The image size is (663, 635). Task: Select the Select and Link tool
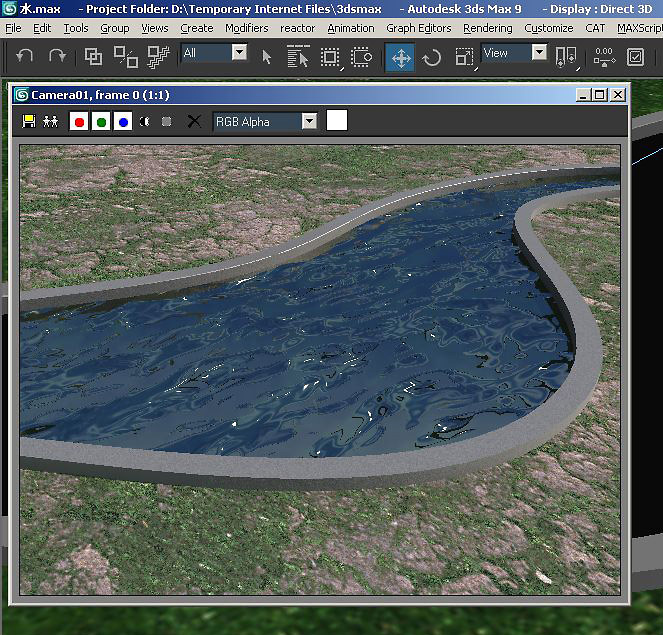click(93, 57)
